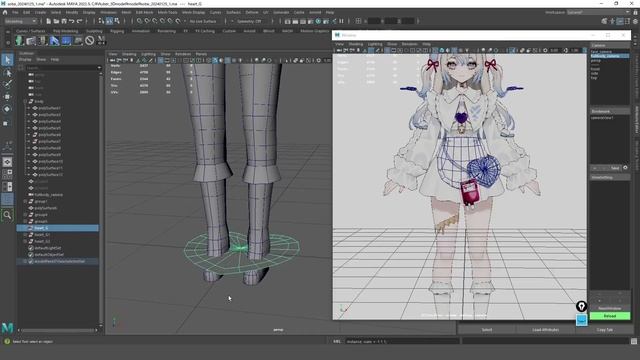Screen dimensions: 640x360
Task: Choose the Scale tool in toolbox
Action: pyautogui.click(x=7, y=123)
